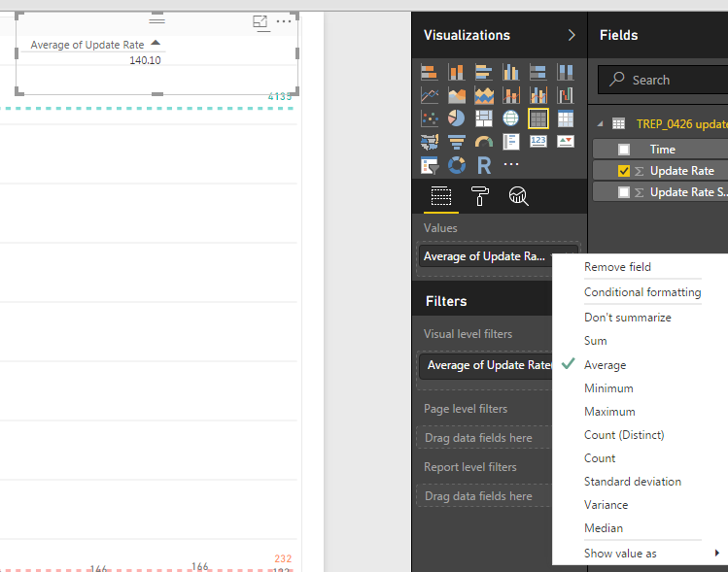The width and height of the screenshot is (728, 572).
Task: Select the highlighted Table visualization
Action: coord(538,118)
